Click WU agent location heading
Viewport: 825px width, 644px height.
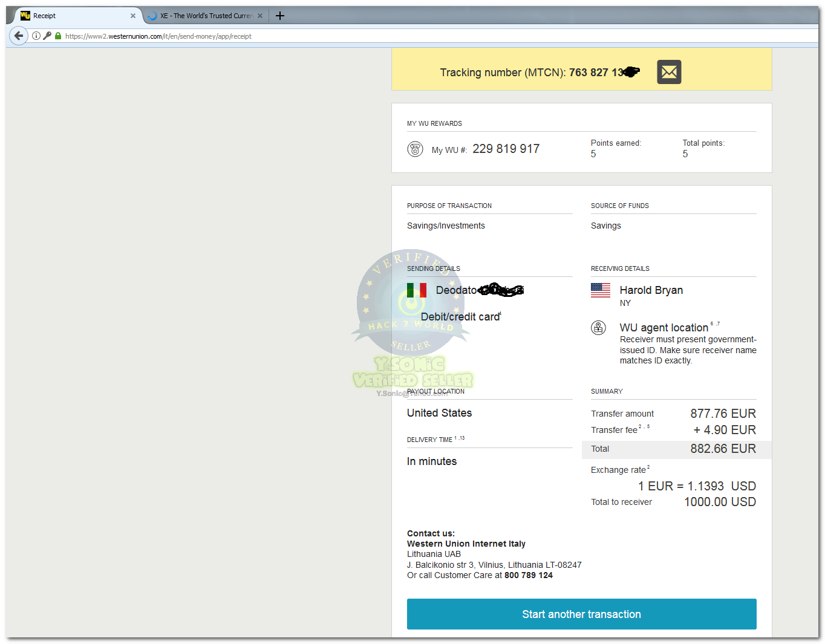pyautogui.click(x=664, y=328)
